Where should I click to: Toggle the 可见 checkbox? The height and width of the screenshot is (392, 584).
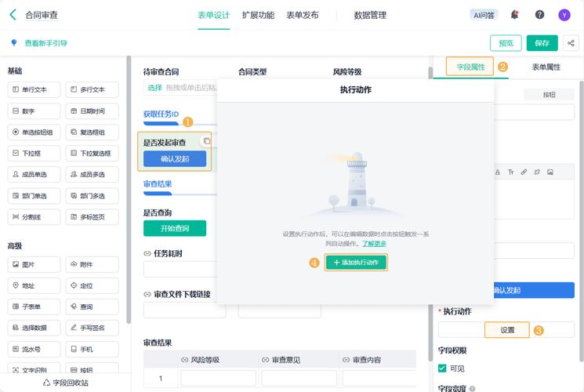coord(442,368)
